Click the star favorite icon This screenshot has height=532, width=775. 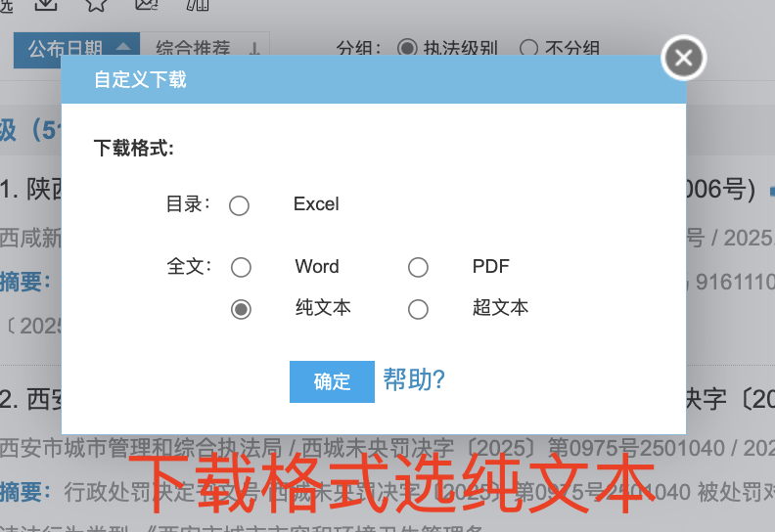point(95,4)
